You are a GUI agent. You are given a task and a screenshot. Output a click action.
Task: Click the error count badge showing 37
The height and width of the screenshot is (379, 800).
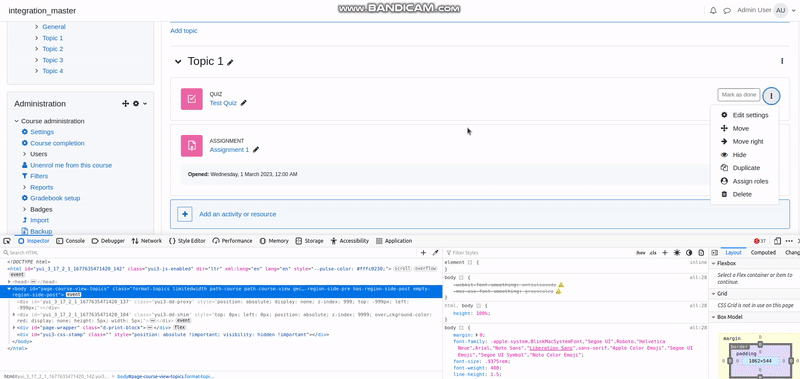[x=760, y=241]
